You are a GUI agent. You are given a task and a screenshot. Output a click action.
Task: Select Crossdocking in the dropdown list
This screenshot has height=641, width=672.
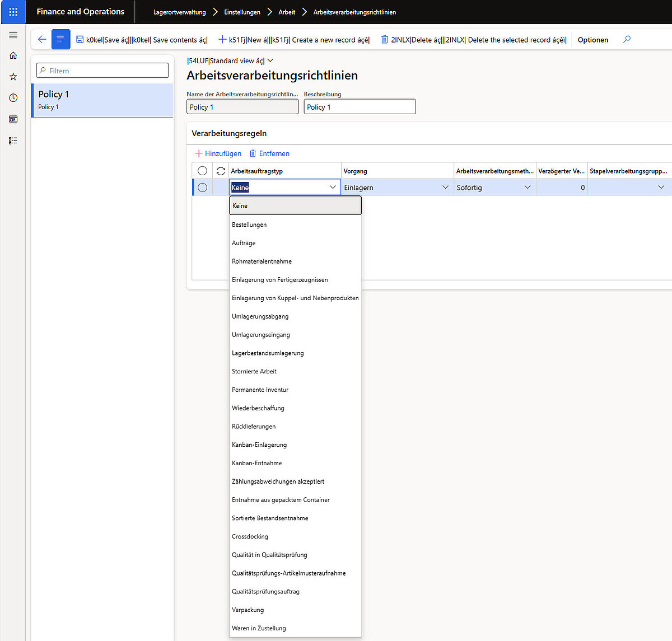[x=250, y=536]
